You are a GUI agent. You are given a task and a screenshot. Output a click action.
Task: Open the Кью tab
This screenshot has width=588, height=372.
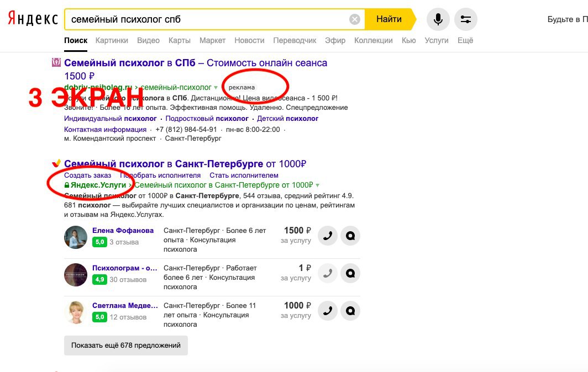tap(408, 40)
